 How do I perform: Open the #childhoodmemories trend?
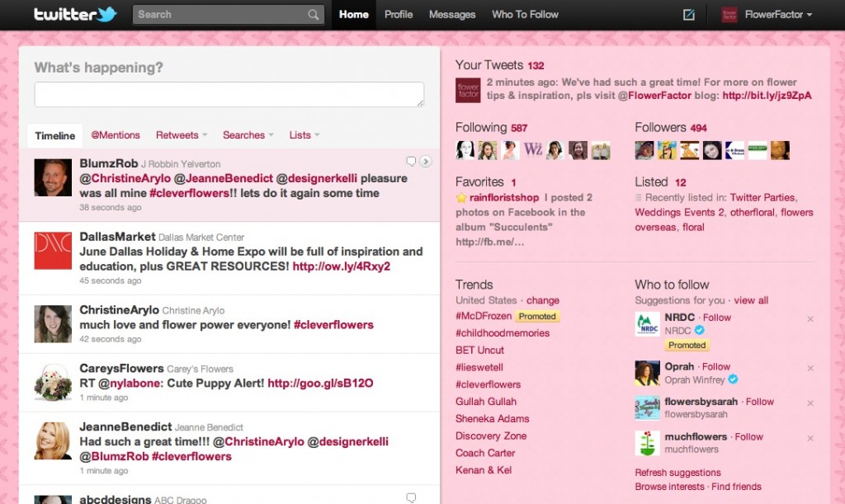503,333
